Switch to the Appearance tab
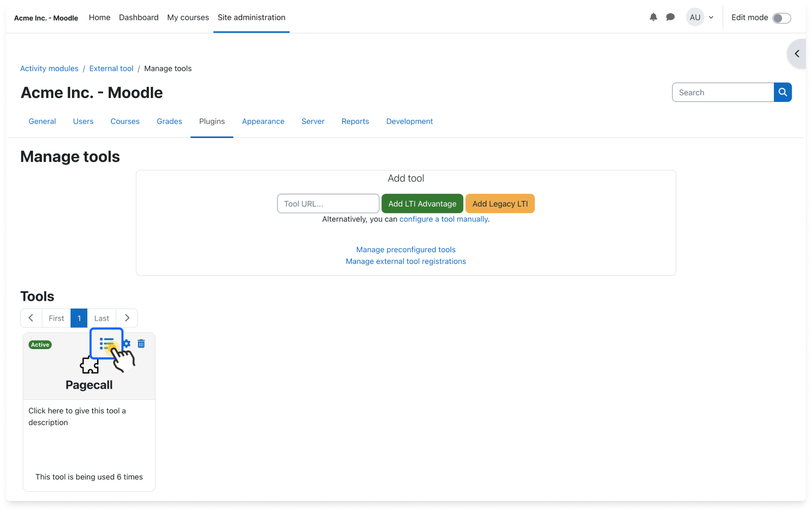The width and height of the screenshot is (812, 512). (x=263, y=121)
